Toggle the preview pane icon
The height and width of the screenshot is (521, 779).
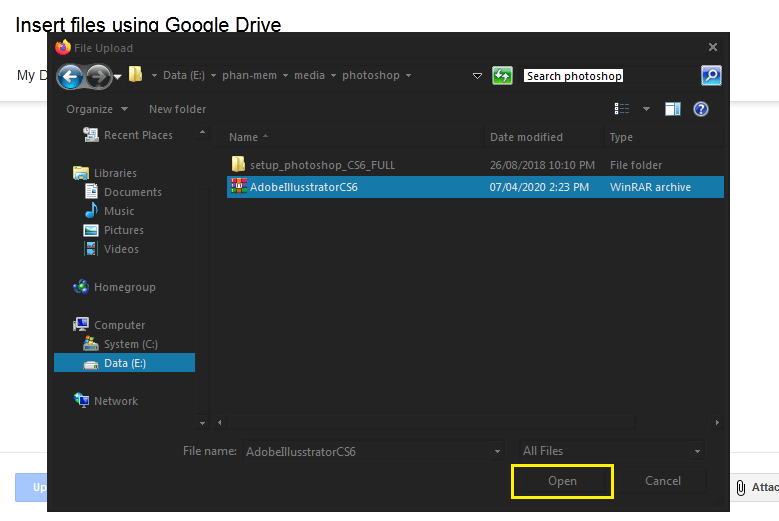click(673, 109)
